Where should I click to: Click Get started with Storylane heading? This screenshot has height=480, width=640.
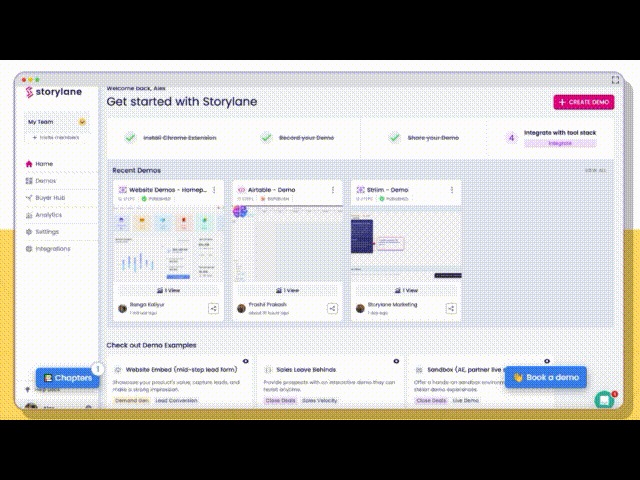tap(182, 102)
